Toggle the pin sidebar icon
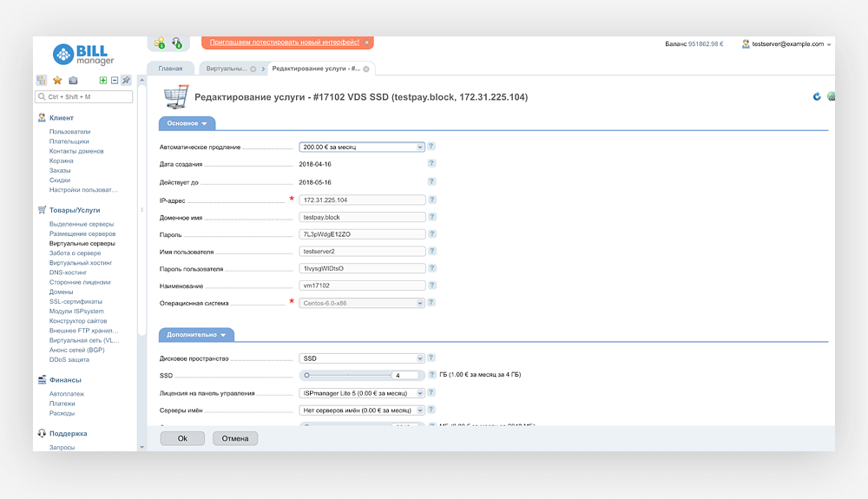Image resolution: width=868 pixels, height=499 pixels. (126, 80)
